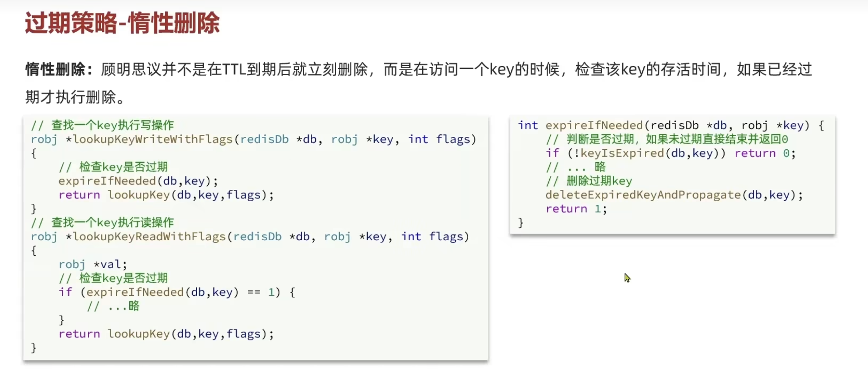Click the right code block background
The width and height of the screenshot is (868, 387).
(763, 221)
